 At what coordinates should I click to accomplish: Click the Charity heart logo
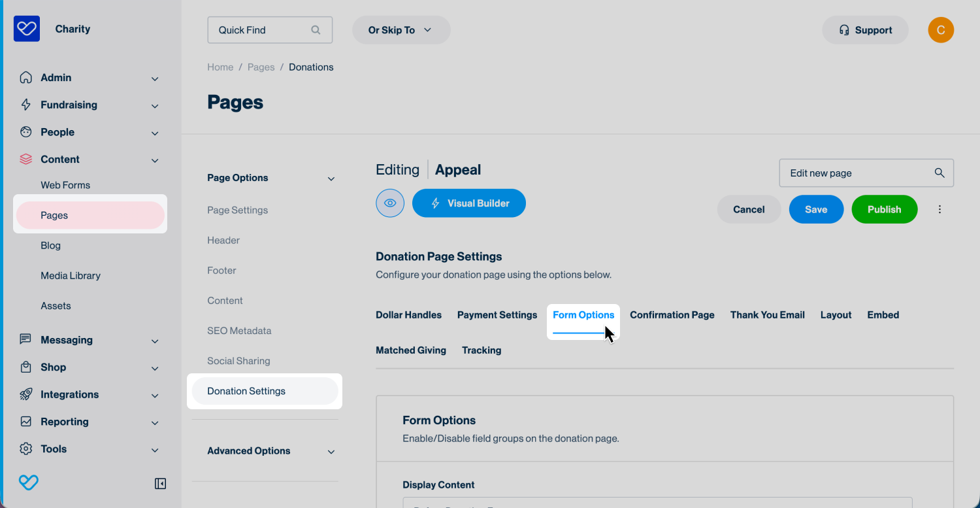coord(26,28)
